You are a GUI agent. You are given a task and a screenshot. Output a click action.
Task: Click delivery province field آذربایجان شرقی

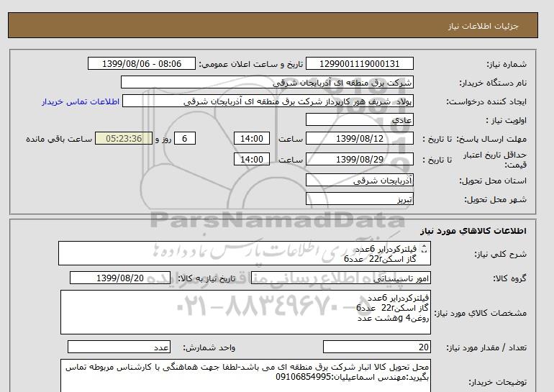(359, 181)
